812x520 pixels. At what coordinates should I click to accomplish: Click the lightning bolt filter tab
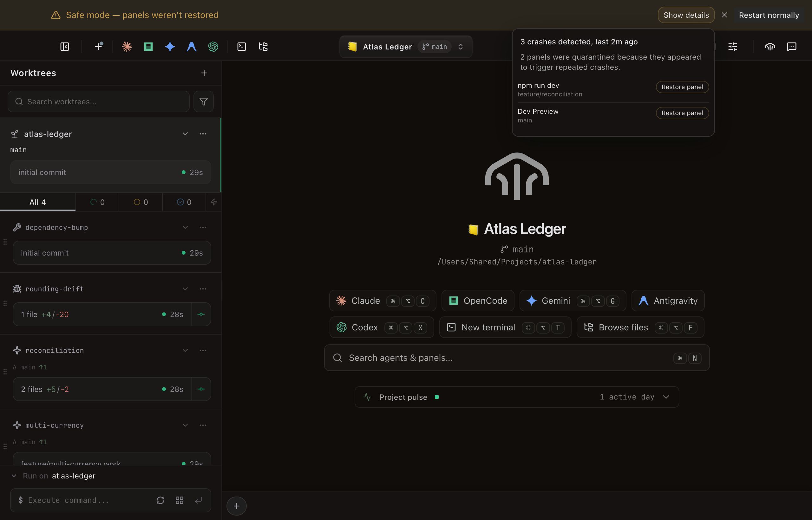213,202
